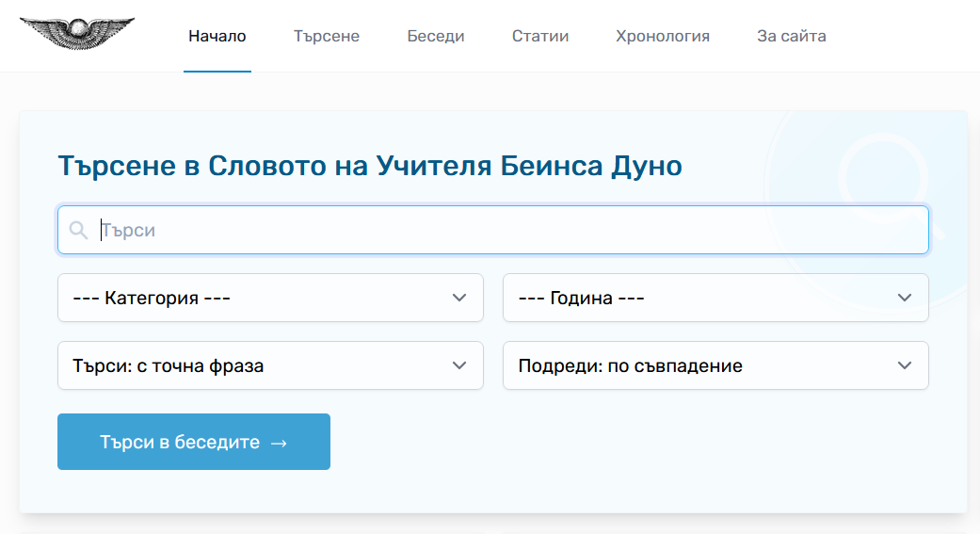
Task: Open 'Подреди: по съвпадение' sorting dropdown
Action: point(715,365)
